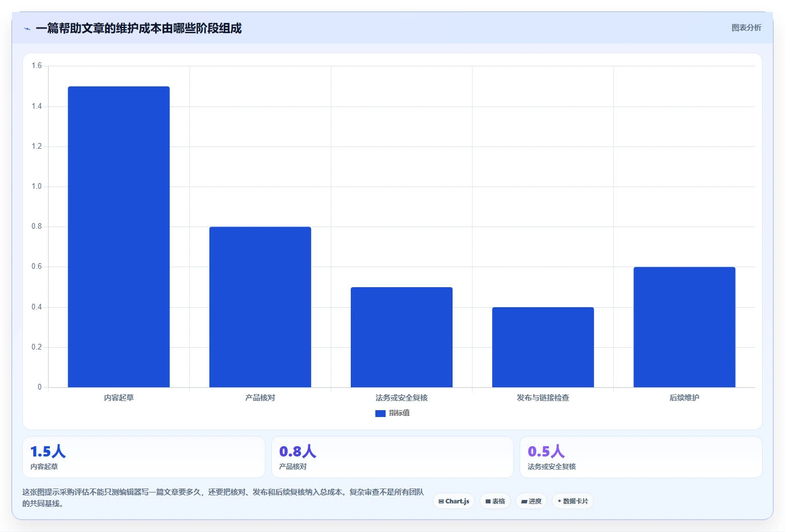
Task: Click the Chart.js tag chip
Action: (x=454, y=501)
